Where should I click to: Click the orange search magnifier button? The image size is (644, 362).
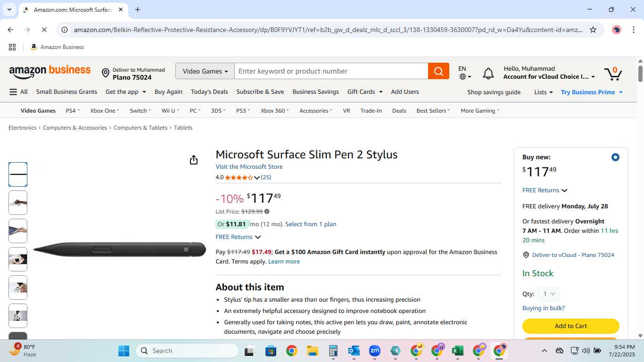point(438,71)
